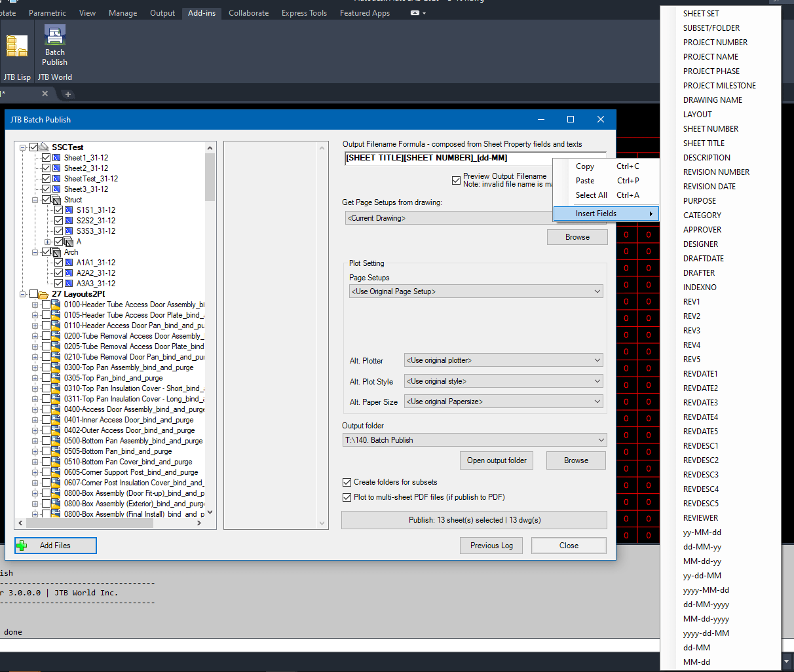Click the Sheet1_31-12 sheet icon

(x=57, y=158)
